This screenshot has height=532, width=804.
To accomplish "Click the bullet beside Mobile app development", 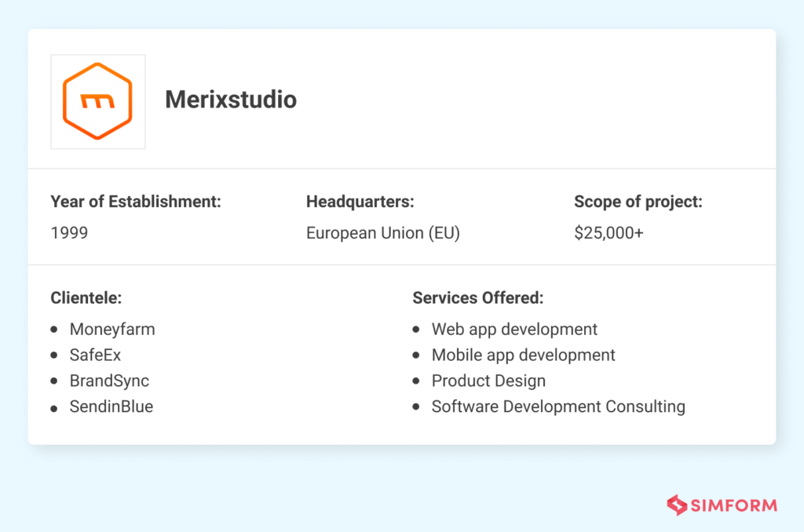I will pos(415,355).
